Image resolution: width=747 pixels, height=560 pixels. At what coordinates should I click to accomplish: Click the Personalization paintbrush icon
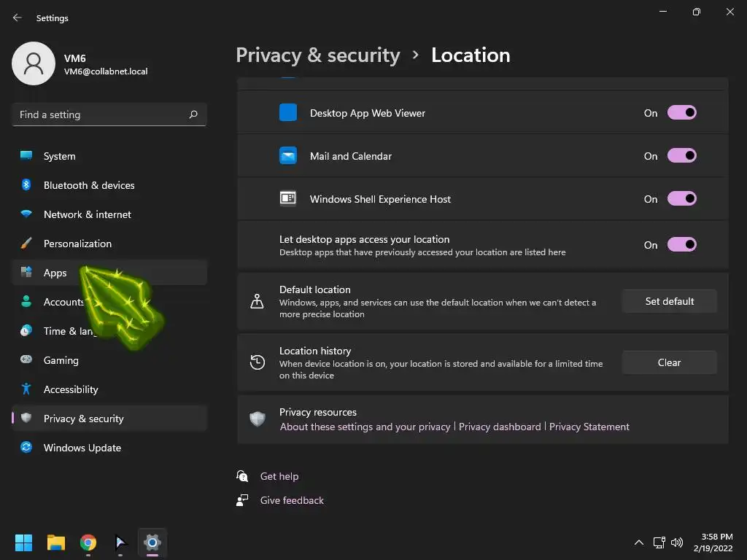point(26,244)
